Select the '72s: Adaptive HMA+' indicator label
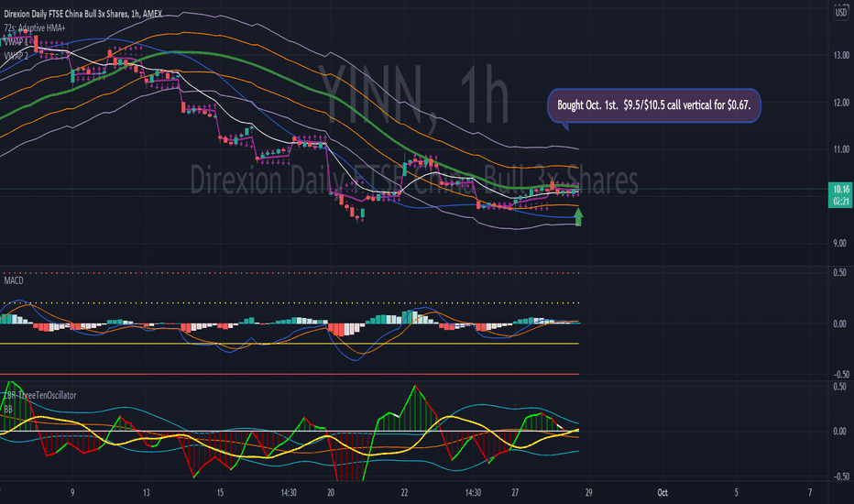854x504 pixels. click(34, 27)
